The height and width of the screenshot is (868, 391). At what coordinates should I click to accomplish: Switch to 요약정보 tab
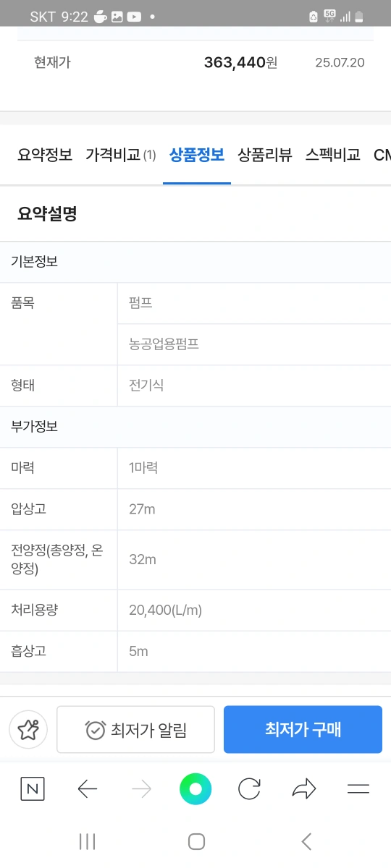click(45, 155)
